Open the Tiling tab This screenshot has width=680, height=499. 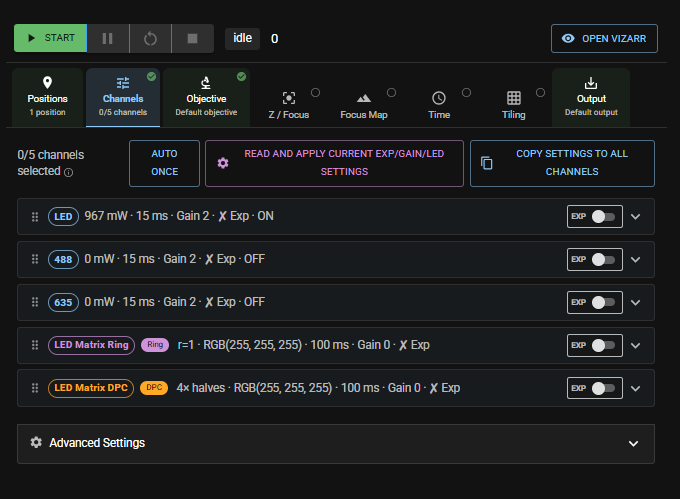[x=513, y=105]
